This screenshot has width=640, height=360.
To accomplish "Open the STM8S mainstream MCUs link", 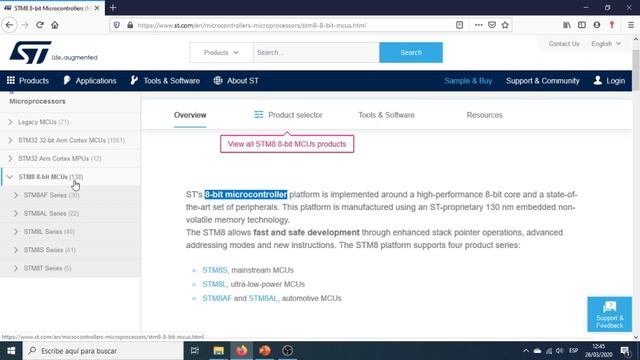I will tap(215, 270).
